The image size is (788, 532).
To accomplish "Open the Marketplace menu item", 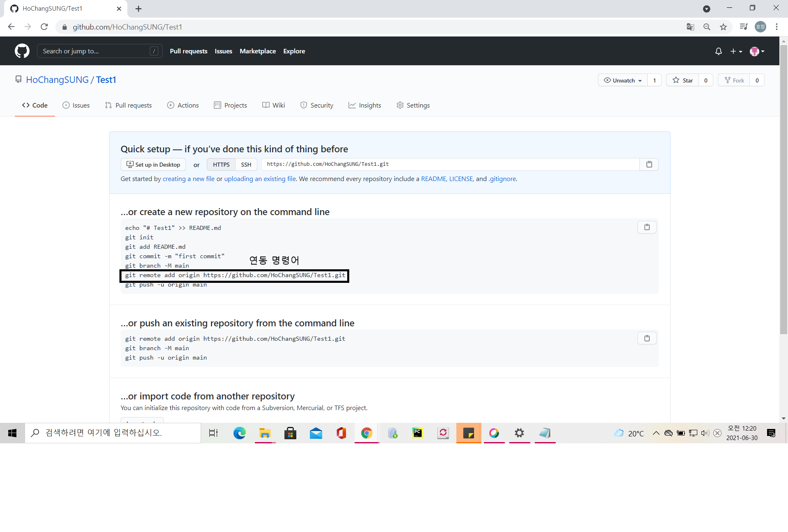I will pyautogui.click(x=258, y=51).
